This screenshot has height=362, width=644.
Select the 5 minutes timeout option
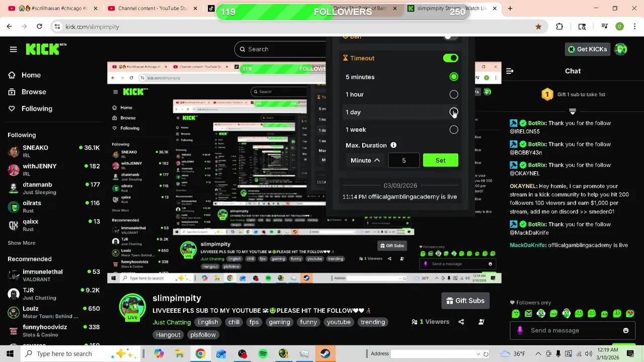coord(401,77)
